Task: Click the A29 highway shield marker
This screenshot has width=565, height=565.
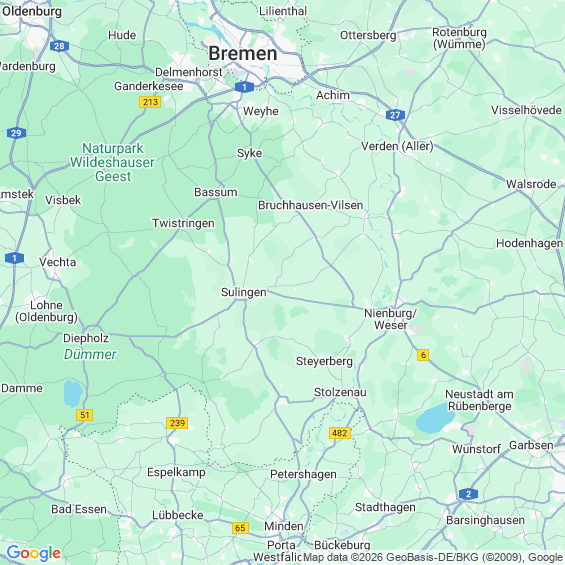Action: click(x=16, y=133)
